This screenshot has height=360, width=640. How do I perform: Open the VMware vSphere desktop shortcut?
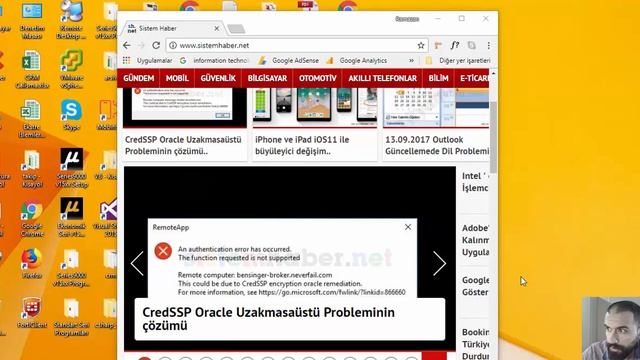[71, 69]
